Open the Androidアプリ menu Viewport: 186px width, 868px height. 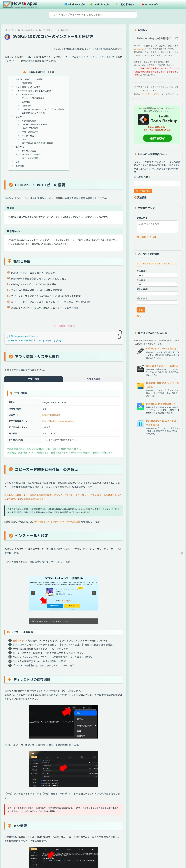pos(100,5)
